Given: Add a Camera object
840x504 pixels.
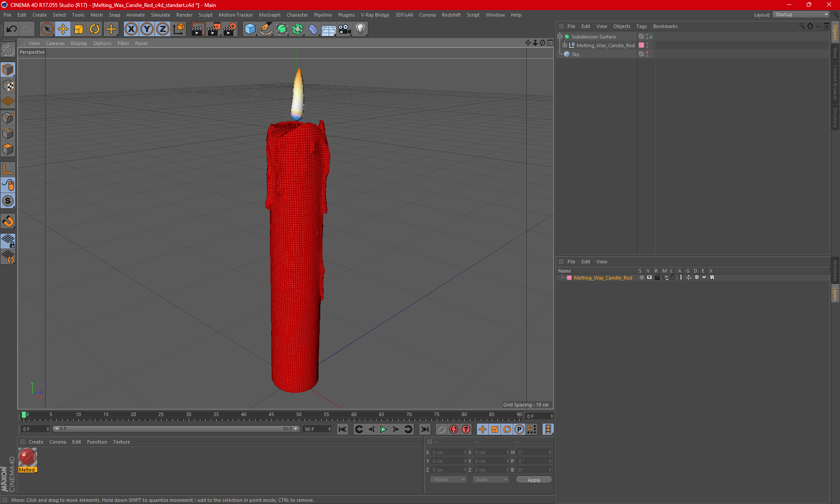Looking at the screenshot, I should (345, 29).
